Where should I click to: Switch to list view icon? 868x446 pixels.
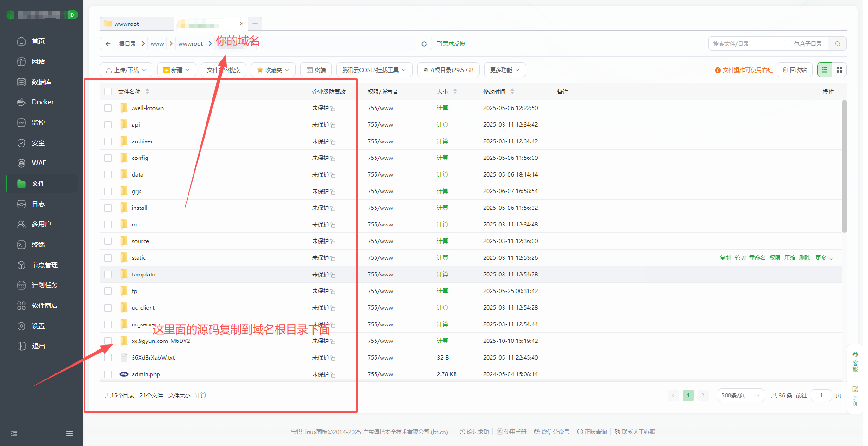click(825, 70)
